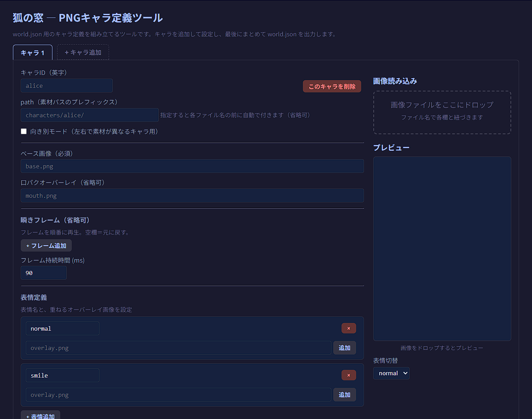532x419 pixels.
Task: Toggle the left-right asset mode checkbox off
Action: [23, 131]
